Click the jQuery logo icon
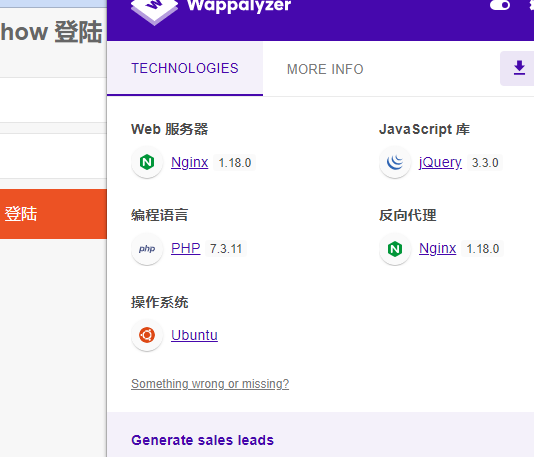Screen dimensions: 534x457 tap(395, 162)
